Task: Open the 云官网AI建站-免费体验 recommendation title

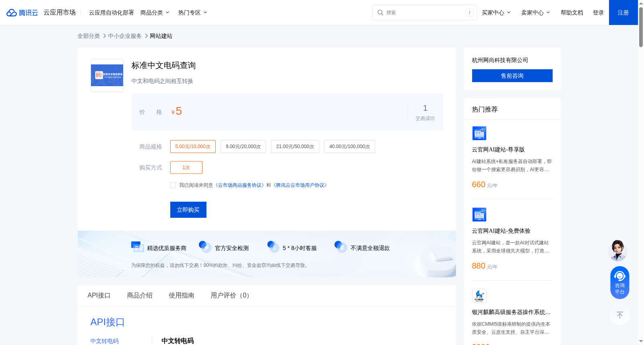Action: (x=501, y=231)
